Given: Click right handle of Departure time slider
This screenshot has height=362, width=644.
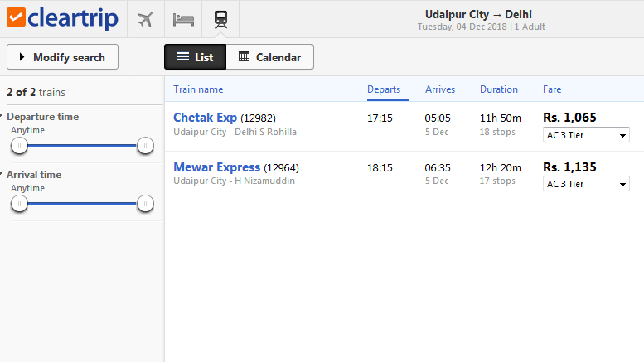Looking at the screenshot, I should (145, 146).
